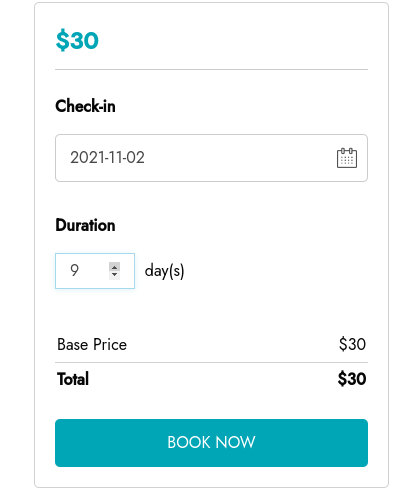Click the divider line under the teal price

click(211, 70)
